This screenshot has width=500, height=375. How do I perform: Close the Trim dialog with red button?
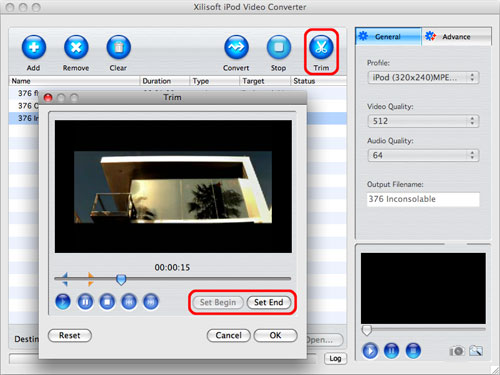click(x=48, y=98)
